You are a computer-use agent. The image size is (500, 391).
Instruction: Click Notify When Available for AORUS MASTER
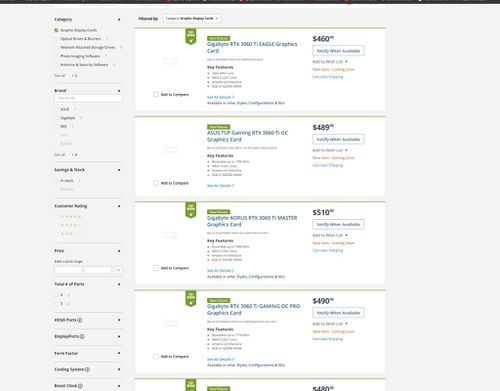[338, 225]
